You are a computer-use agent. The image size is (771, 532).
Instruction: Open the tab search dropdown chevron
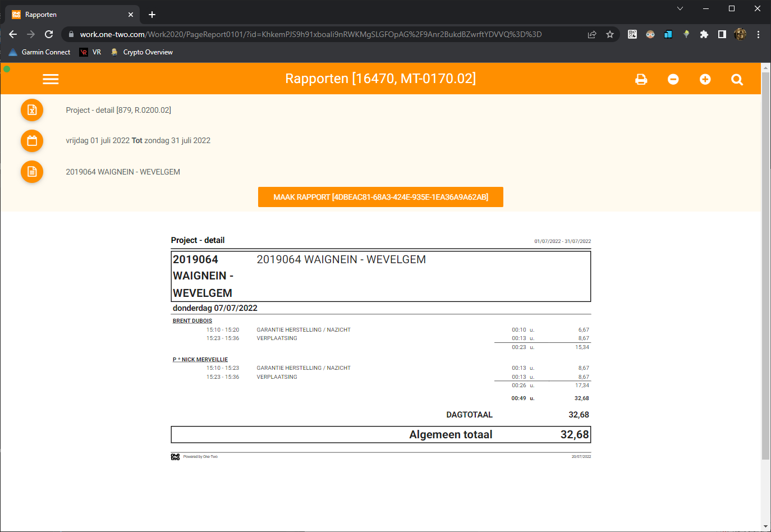click(x=680, y=8)
